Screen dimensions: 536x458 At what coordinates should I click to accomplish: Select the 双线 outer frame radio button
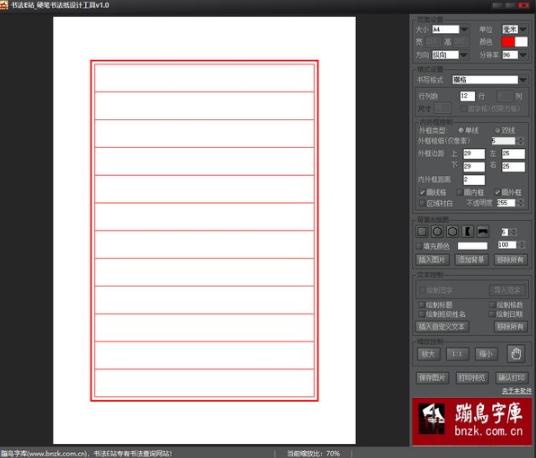click(498, 130)
